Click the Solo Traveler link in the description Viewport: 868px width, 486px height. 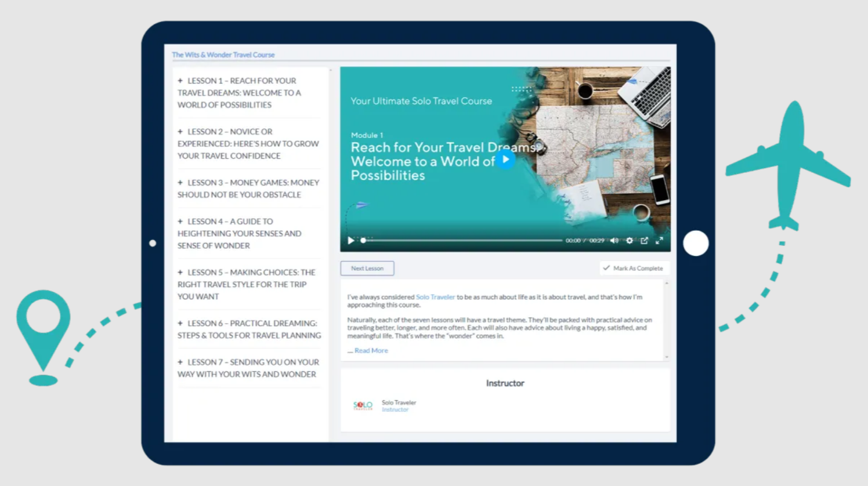[x=435, y=297]
